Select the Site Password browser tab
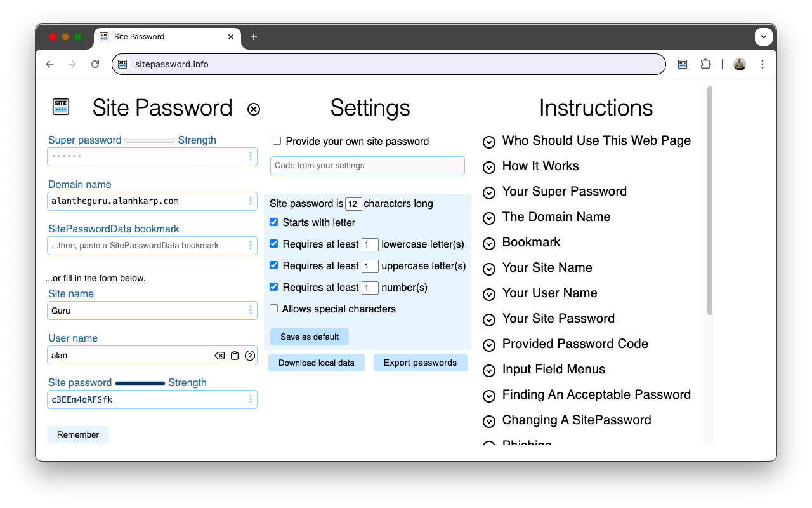 [x=166, y=37]
